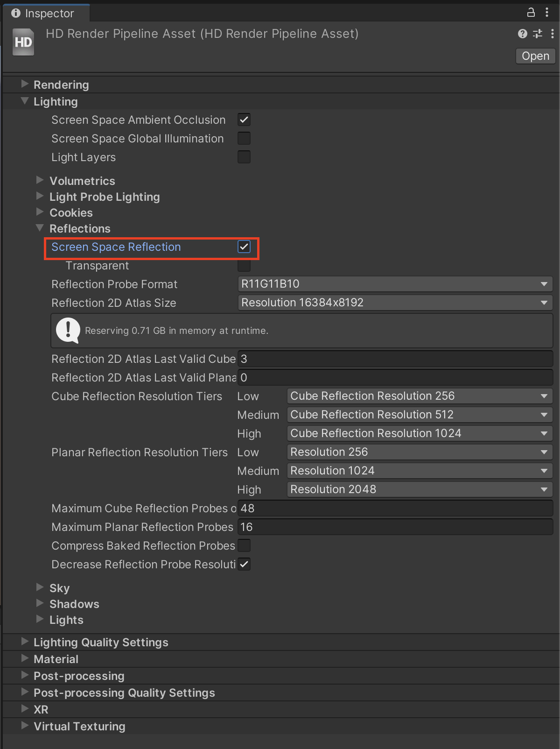Disable Screen Space Ambient Occlusion checkbox

(x=244, y=120)
